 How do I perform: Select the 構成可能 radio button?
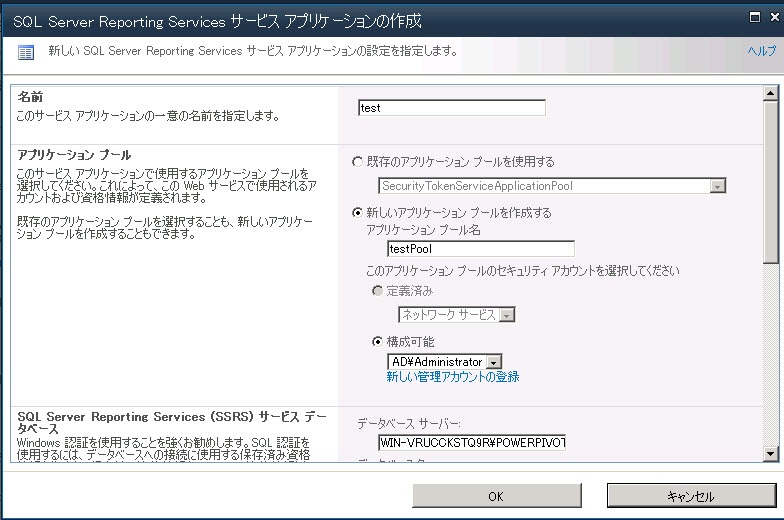point(377,342)
